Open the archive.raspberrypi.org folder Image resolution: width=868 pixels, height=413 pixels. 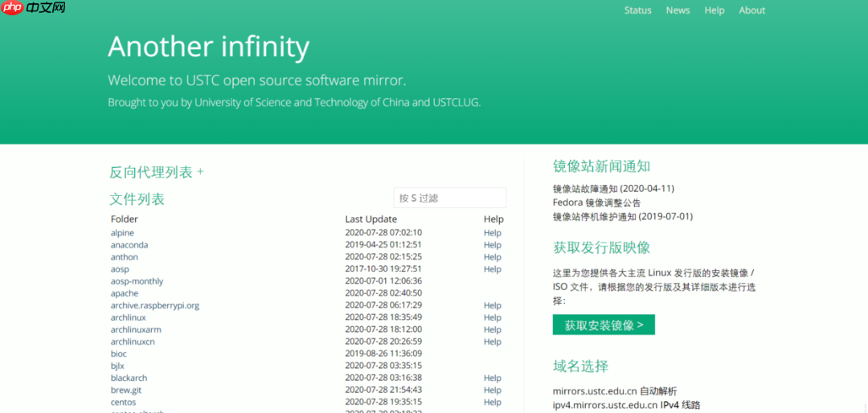[154, 305]
